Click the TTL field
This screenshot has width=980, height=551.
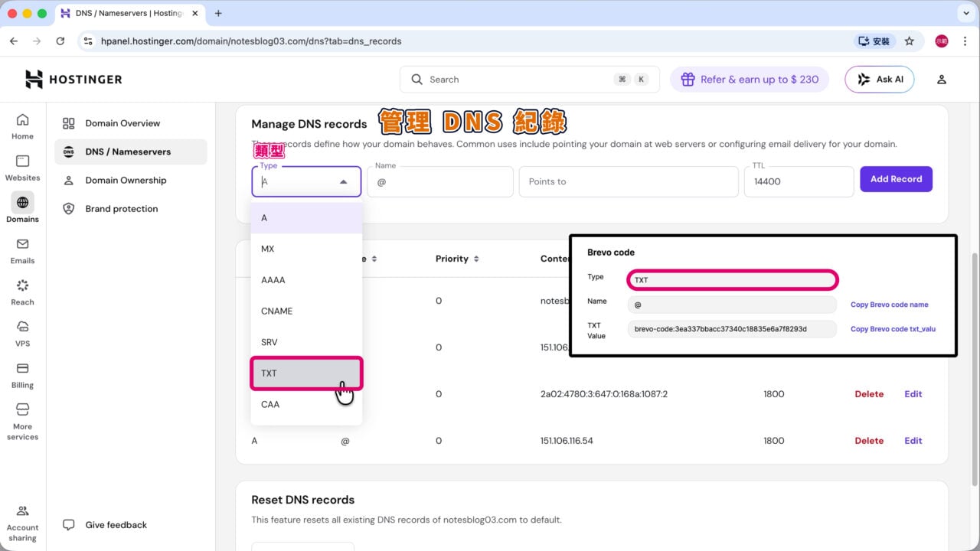point(799,181)
